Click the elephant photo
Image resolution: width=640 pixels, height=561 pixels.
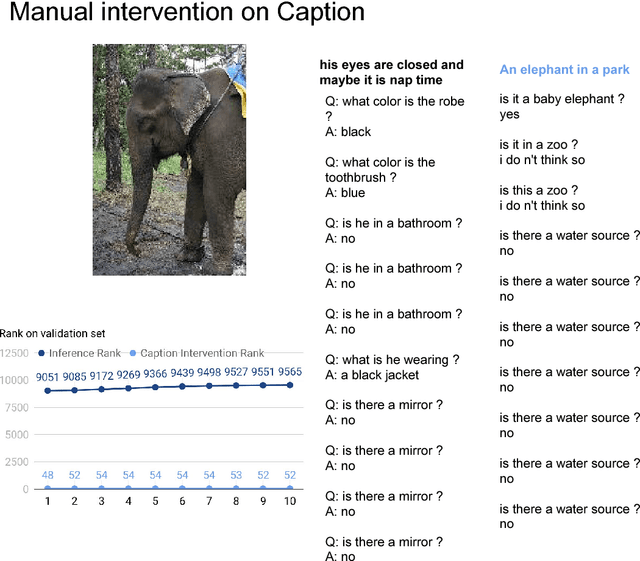tap(169, 159)
